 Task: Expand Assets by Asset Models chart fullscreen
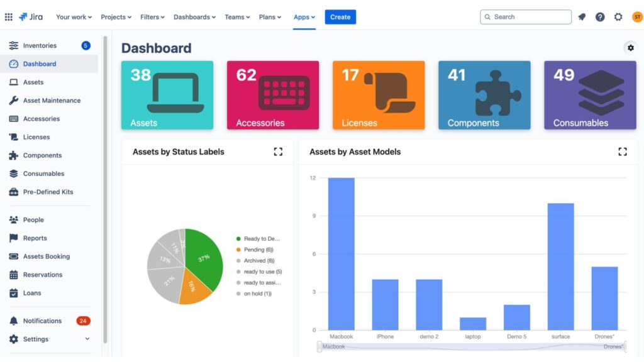[x=622, y=151]
